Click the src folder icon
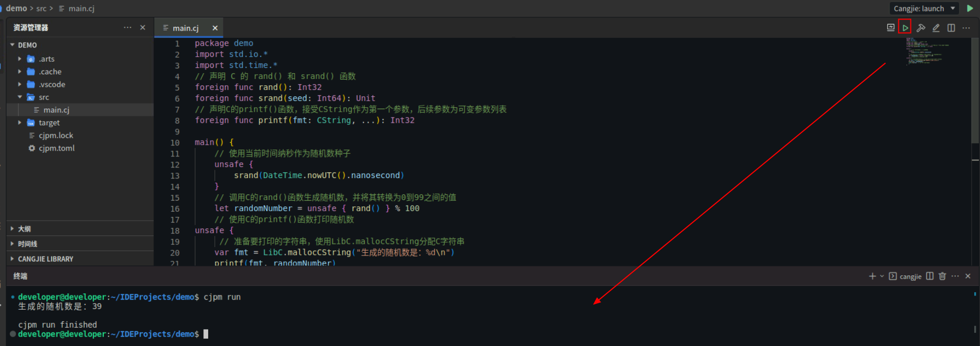This screenshot has width=980, height=346. click(x=31, y=97)
